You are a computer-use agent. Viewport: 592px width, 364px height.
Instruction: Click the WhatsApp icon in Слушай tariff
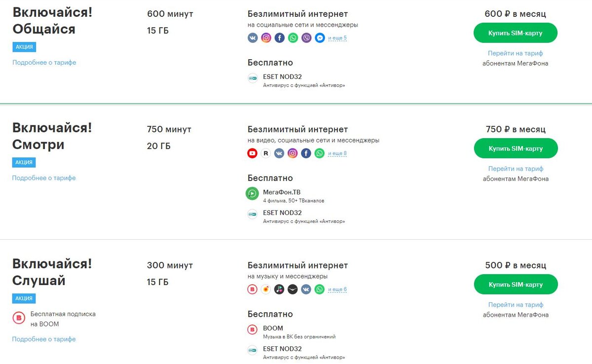320,290
